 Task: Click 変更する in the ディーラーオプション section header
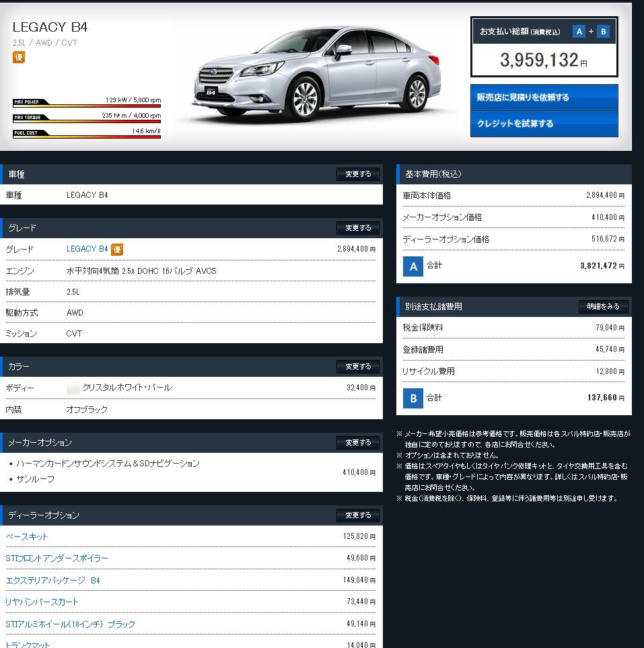point(358,515)
